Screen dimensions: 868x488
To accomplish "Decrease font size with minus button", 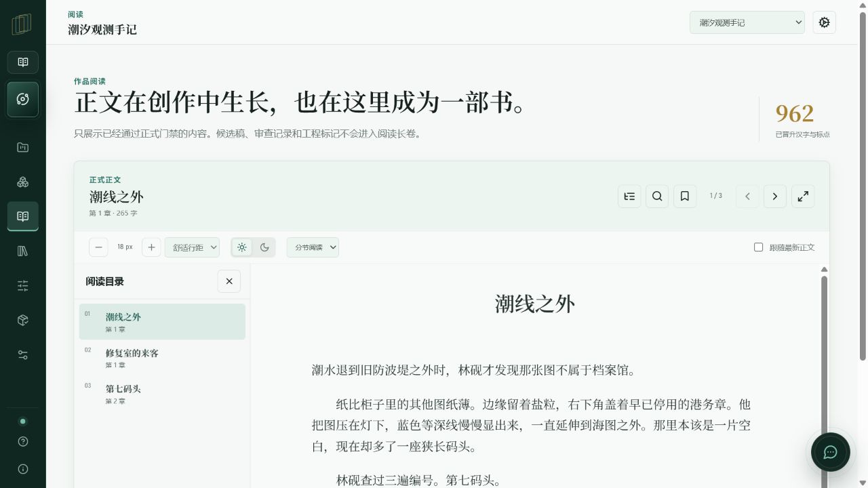I will (x=98, y=247).
